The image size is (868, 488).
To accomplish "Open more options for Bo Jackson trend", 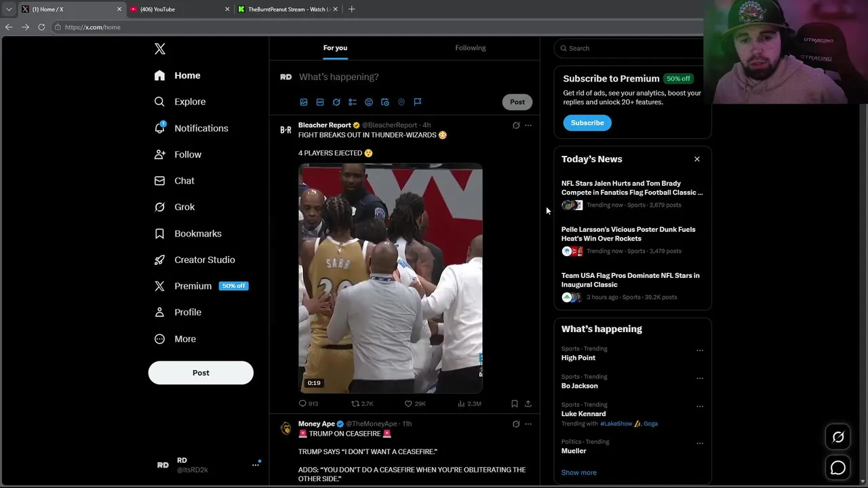I will 700,379.
